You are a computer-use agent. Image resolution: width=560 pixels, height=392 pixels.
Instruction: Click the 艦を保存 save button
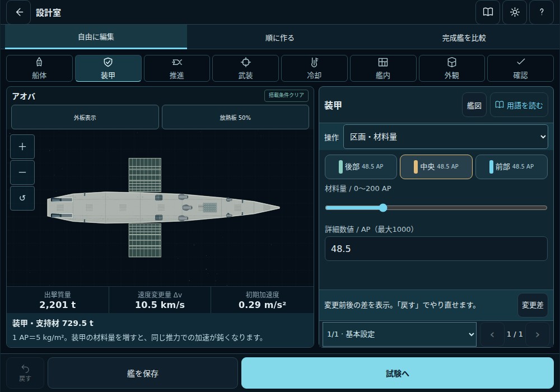coord(142,373)
